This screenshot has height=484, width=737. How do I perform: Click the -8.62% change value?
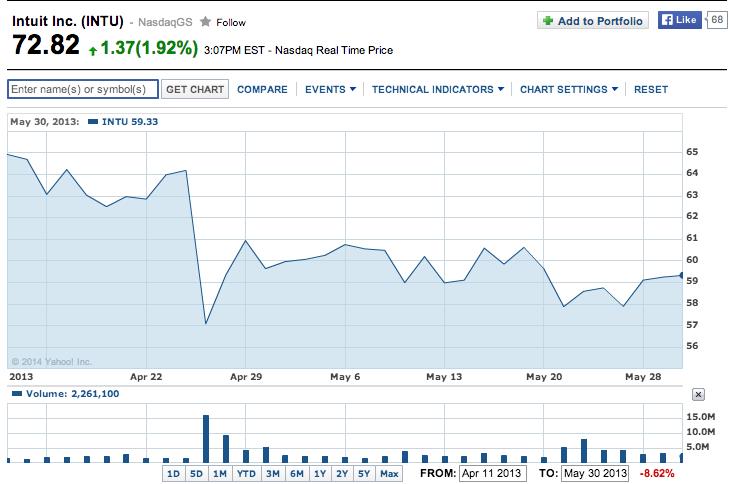(657, 473)
